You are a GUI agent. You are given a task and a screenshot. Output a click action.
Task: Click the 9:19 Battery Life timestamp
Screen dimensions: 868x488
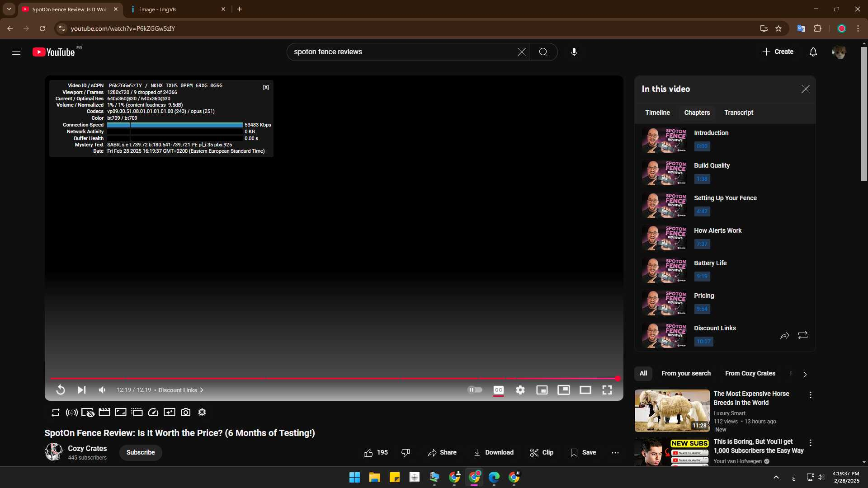[x=702, y=277]
